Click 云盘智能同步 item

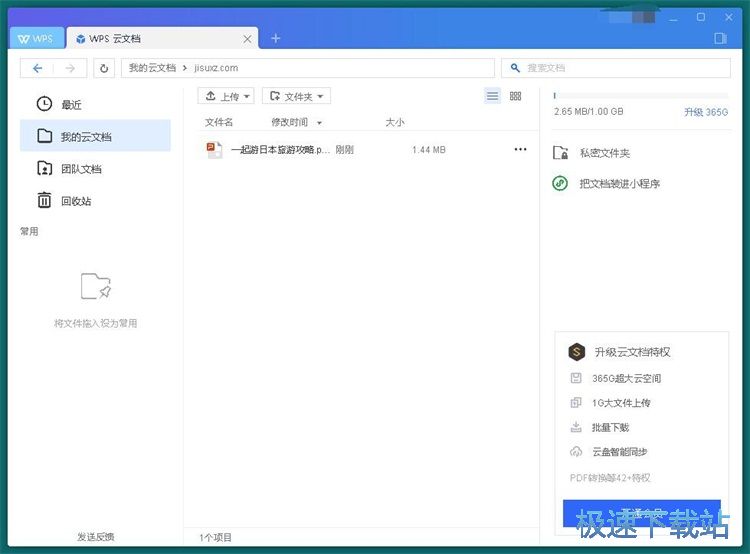[619, 452]
